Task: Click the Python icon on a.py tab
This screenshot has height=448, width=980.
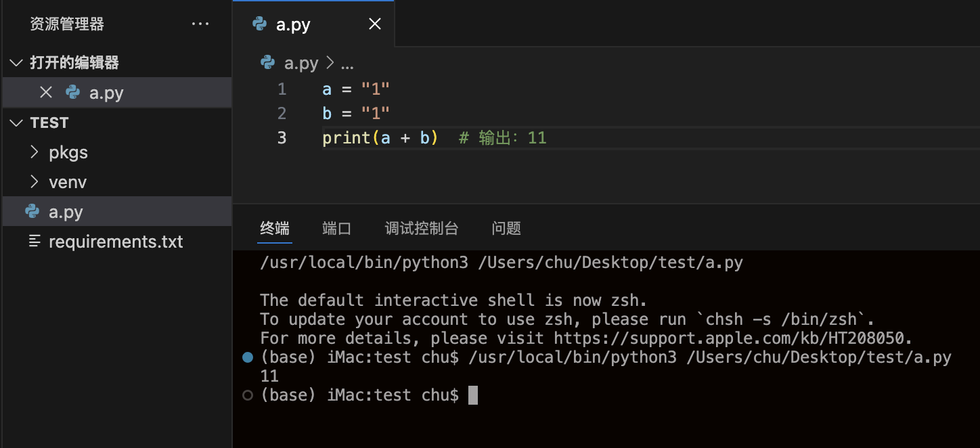Action: click(259, 24)
